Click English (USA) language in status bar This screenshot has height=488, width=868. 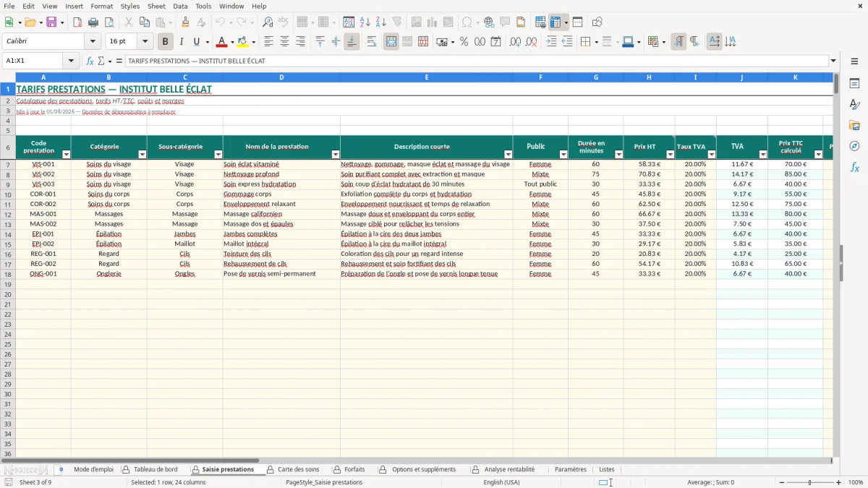pos(501,482)
